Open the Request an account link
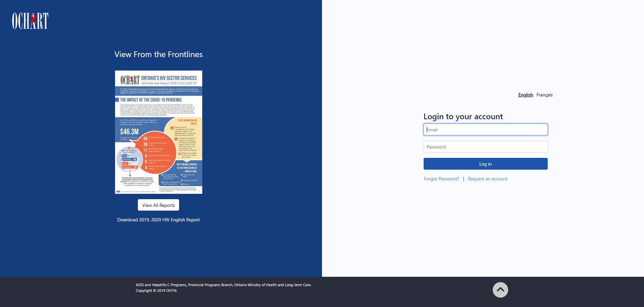The image size is (644, 307). point(487,179)
